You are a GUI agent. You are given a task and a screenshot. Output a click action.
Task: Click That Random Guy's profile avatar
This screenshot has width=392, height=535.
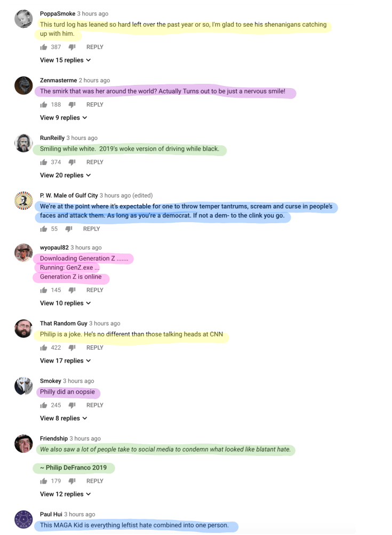(23, 328)
